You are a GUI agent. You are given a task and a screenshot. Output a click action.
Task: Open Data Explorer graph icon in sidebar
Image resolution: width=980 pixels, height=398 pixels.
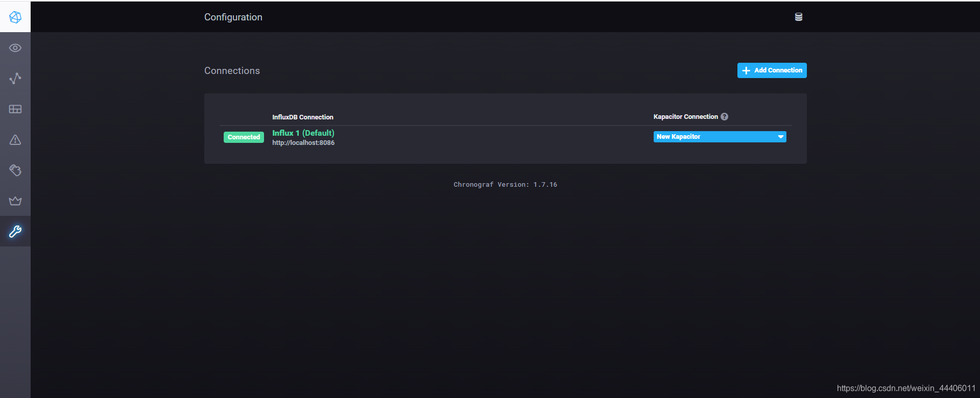click(15, 78)
